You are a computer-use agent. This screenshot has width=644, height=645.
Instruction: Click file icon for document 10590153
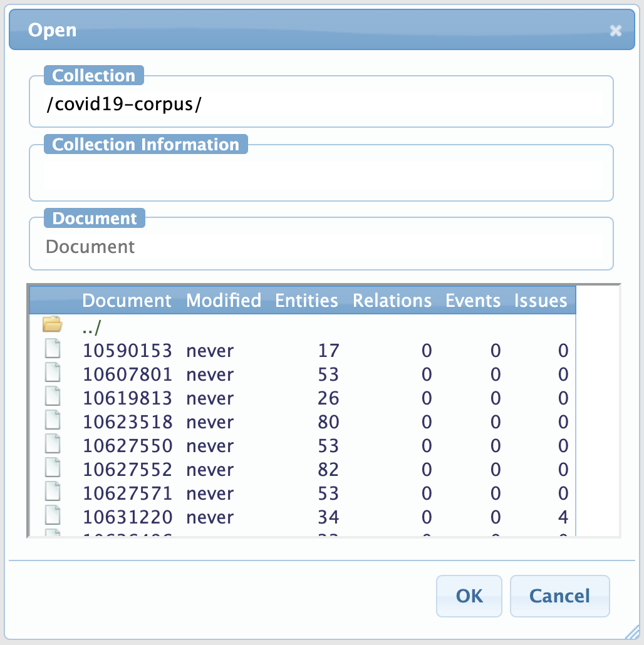[53, 350]
